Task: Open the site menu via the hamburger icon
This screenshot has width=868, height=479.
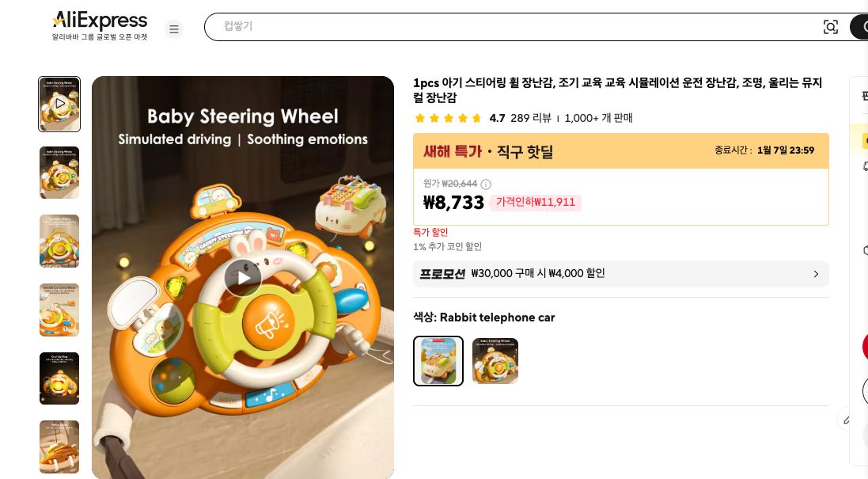Action: [x=174, y=29]
